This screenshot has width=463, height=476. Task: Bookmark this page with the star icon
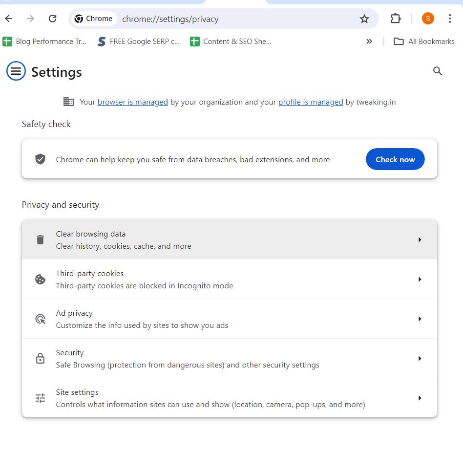click(x=364, y=19)
